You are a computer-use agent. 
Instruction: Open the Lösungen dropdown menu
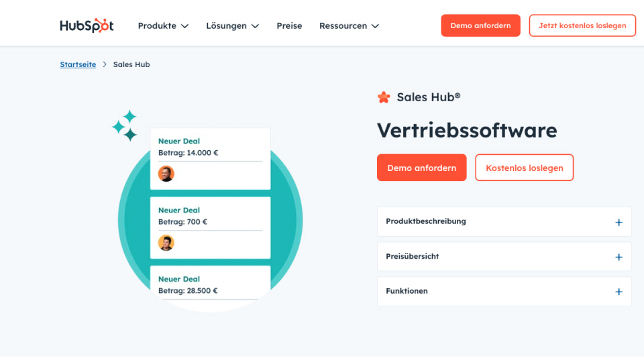pos(233,26)
